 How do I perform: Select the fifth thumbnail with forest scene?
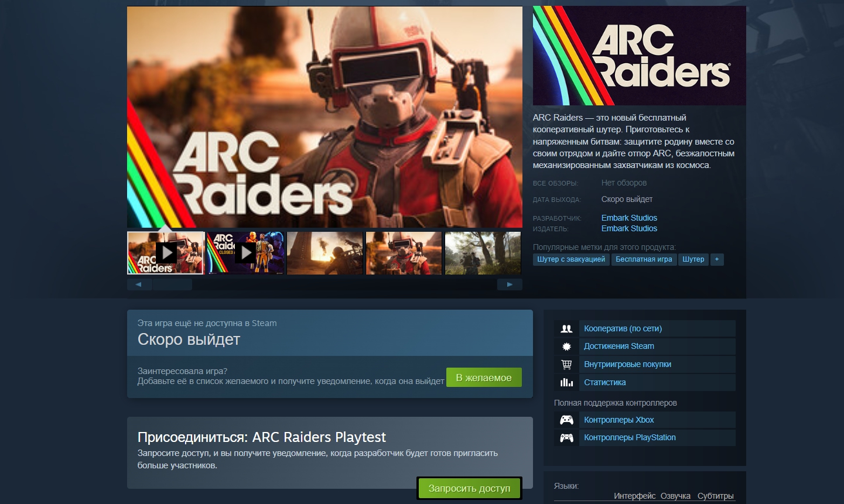coord(483,253)
